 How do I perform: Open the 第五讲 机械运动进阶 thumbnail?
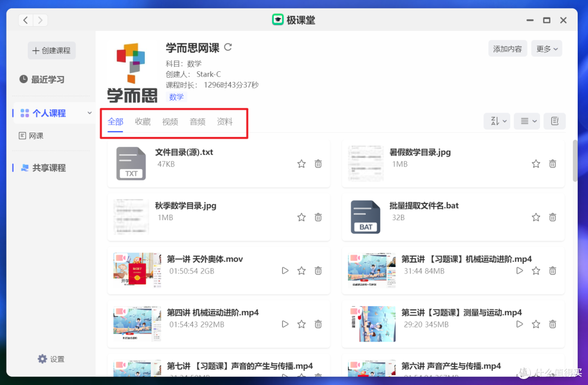tap(372, 270)
